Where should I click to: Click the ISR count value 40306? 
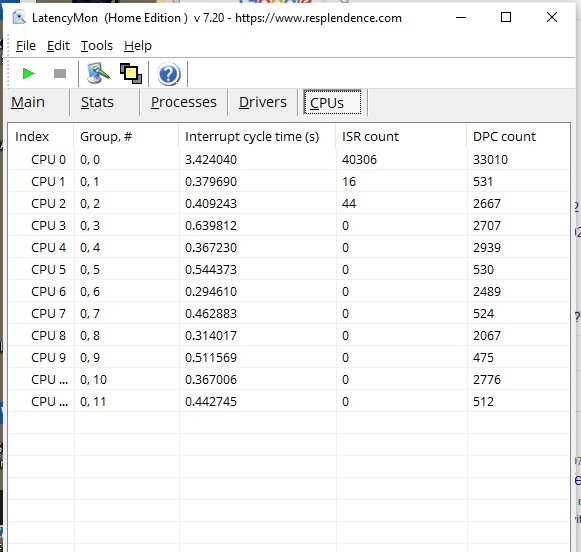(x=359, y=160)
